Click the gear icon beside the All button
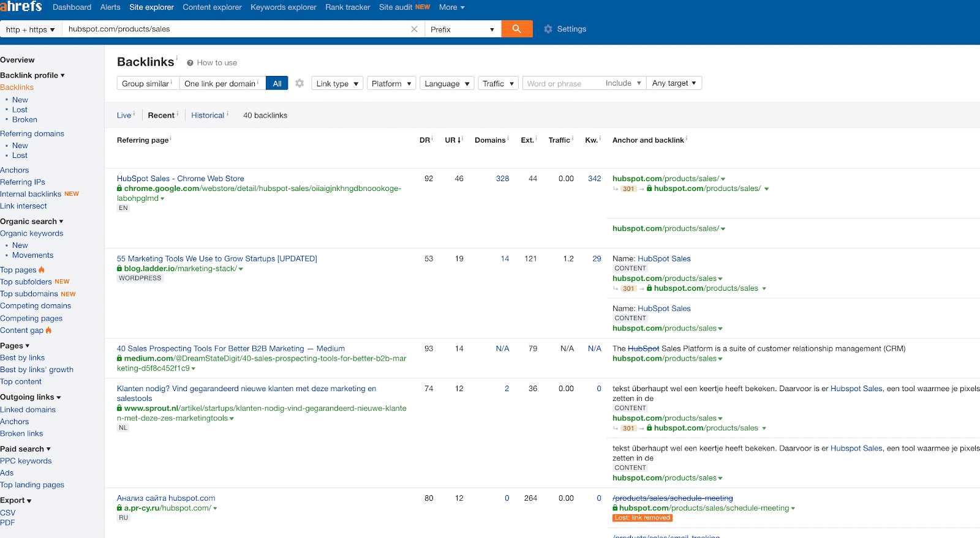This screenshot has width=980, height=538. (x=300, y=83)
